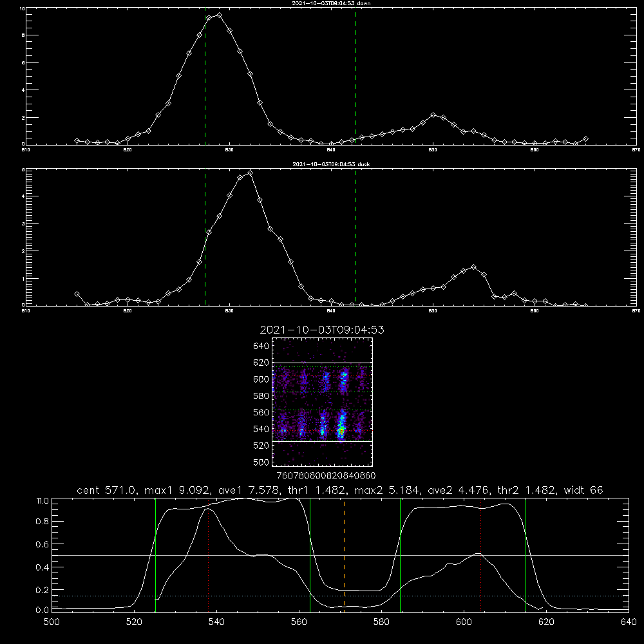The height and width of the screenshot is (644, 644).
Task: Click x-axis label '500' of the bottom plot
Action: (x=52, y=622)
